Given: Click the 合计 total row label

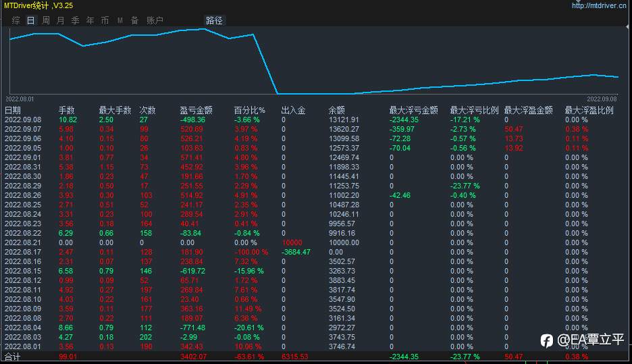Looking at the screenshot, I should (x=13, y=357).
